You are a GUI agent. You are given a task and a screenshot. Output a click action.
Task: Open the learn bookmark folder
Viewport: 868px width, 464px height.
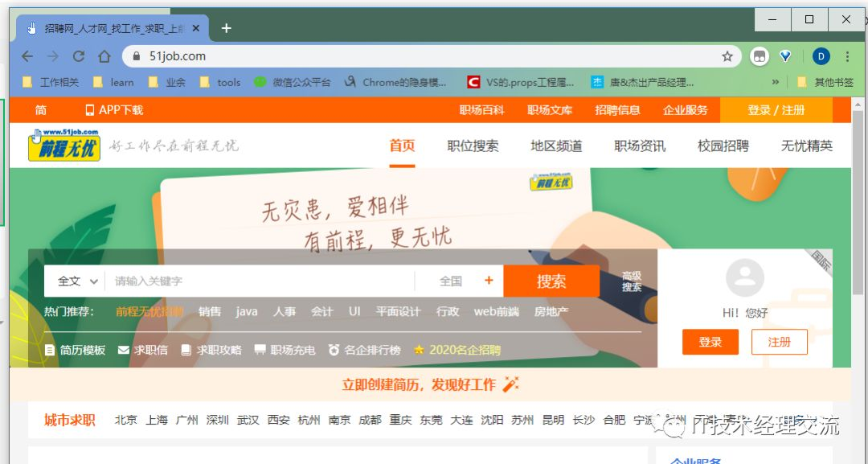click(113, 83)
